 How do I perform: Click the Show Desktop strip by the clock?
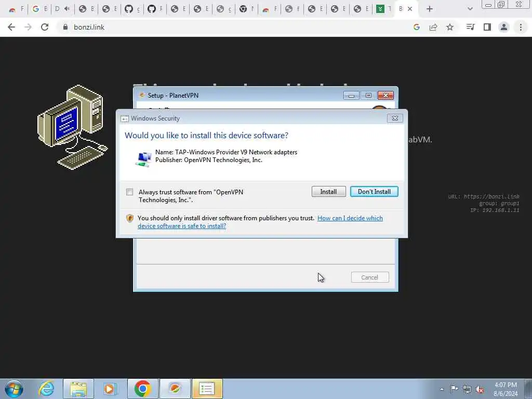click(528, 389)
